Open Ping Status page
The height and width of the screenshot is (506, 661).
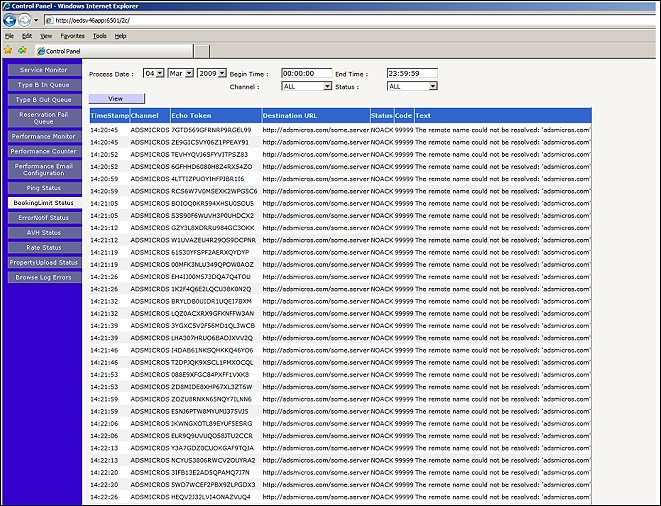click(43, 187)
